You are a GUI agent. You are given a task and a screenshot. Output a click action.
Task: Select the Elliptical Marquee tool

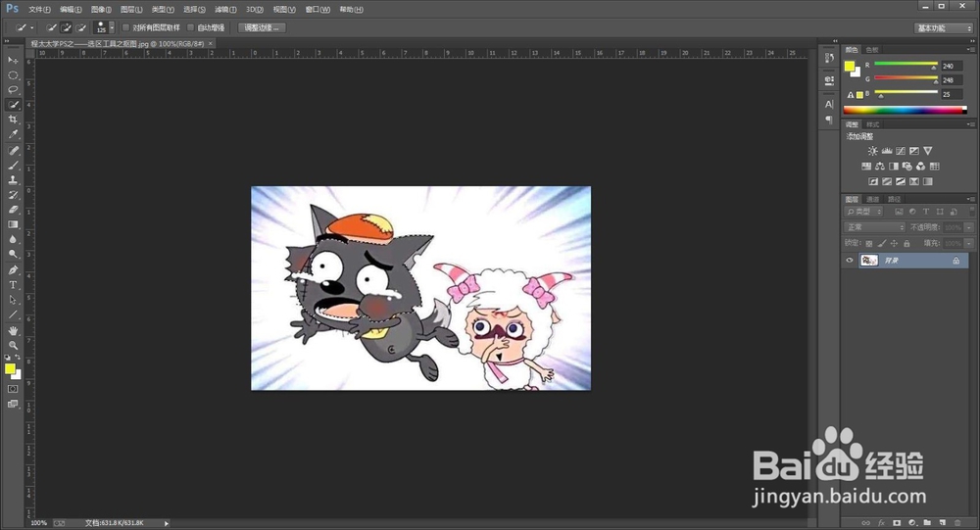pyautogui.click(x=13, y=75)
